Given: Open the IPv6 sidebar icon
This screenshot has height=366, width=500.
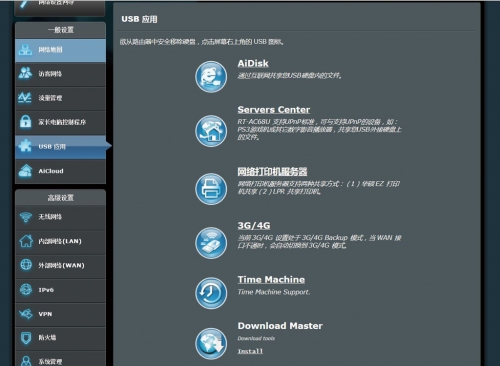Looking at the screenshot, I should click(x=26, y=290).
